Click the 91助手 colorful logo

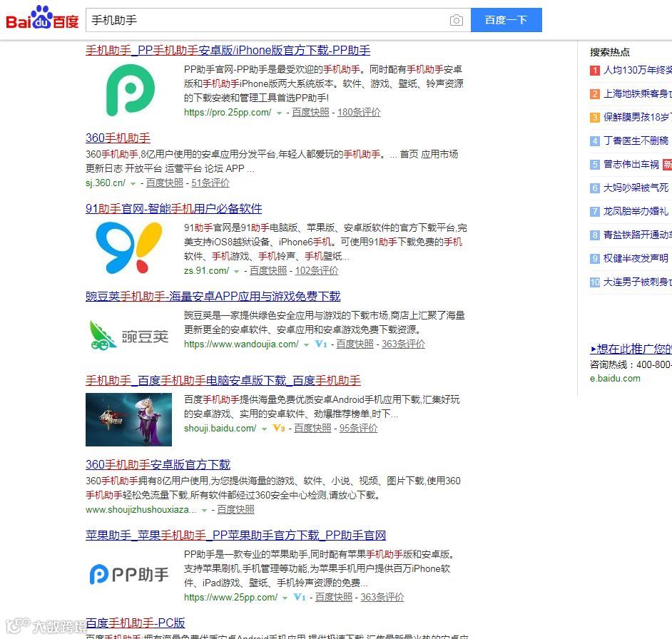[x=129, y=247]
